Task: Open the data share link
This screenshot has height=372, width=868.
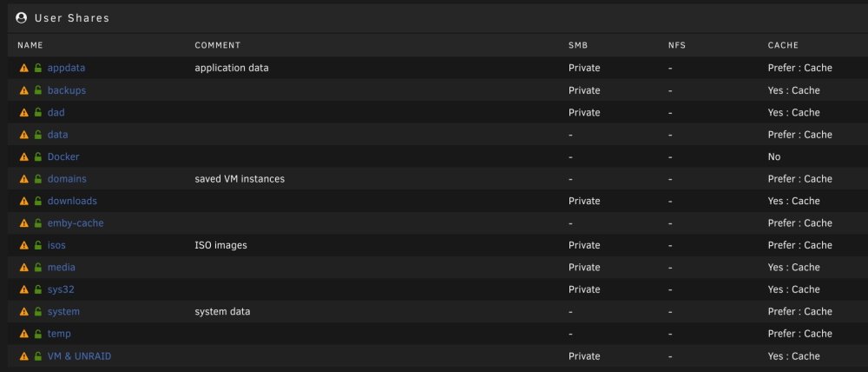Action: click(x=57, y=134)
